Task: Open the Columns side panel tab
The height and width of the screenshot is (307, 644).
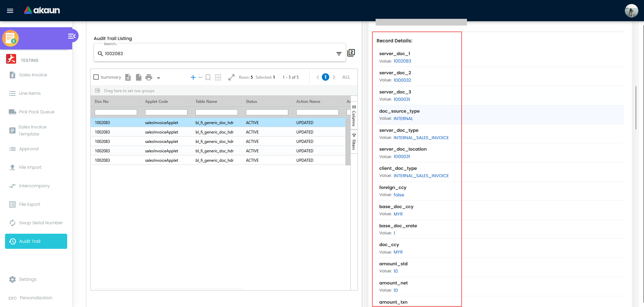Action: pyautogui.click(x=354, y=116)
